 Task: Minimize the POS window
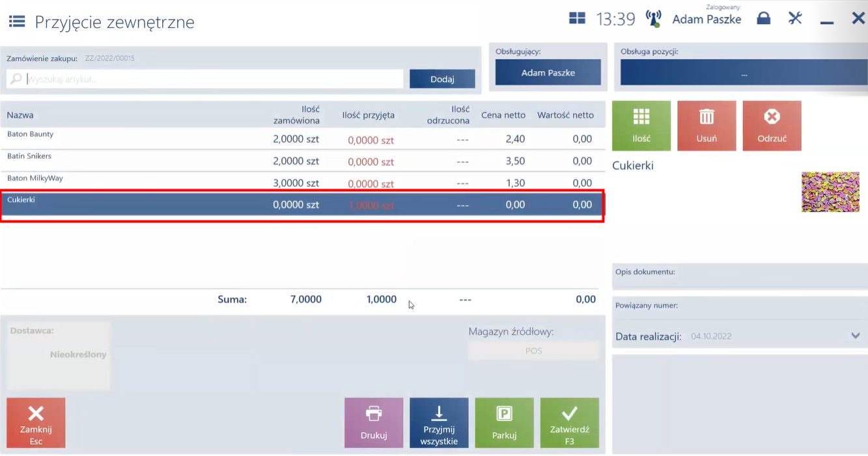pos(827,22)
